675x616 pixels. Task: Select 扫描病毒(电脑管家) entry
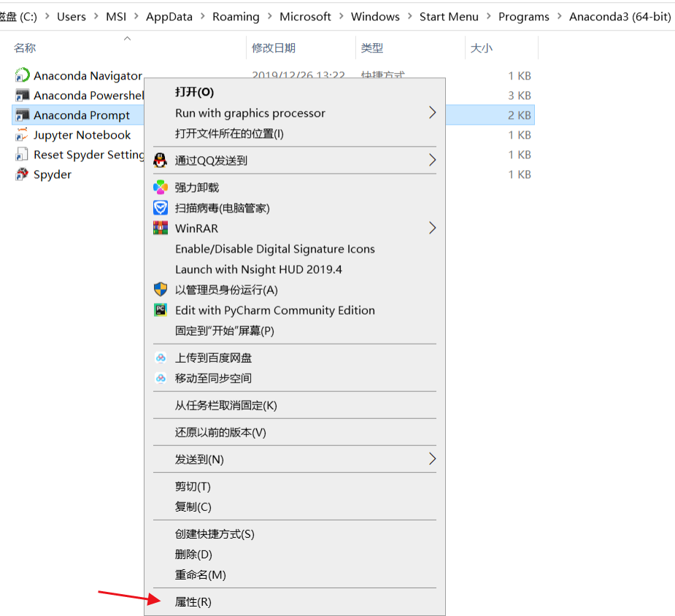pos(295,208)
